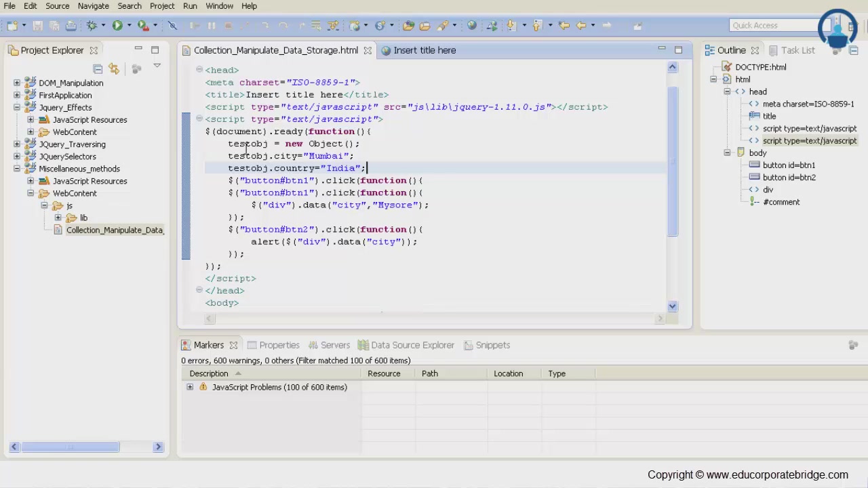Click the Print toolbar icon

tap(71, 26)
